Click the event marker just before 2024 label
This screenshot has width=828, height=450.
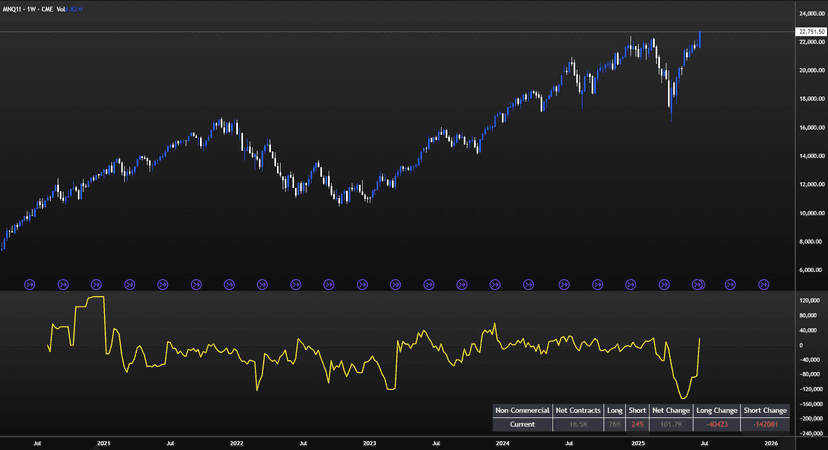point(495,285)
